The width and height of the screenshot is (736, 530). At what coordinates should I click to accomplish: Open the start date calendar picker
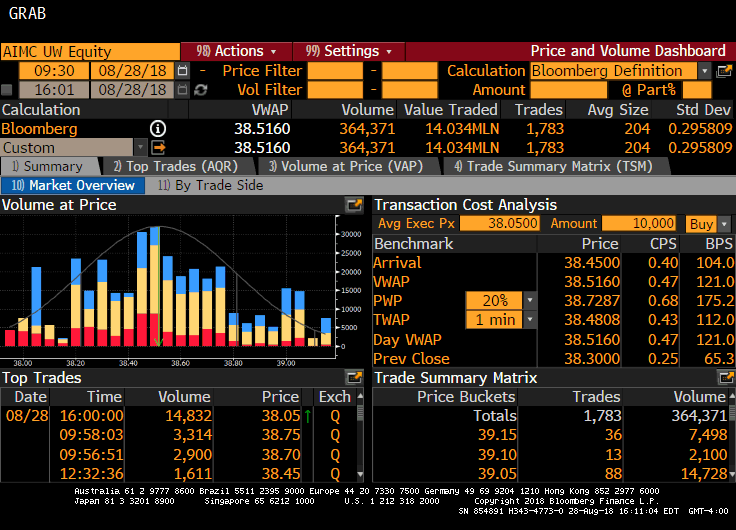coord(182,71)
